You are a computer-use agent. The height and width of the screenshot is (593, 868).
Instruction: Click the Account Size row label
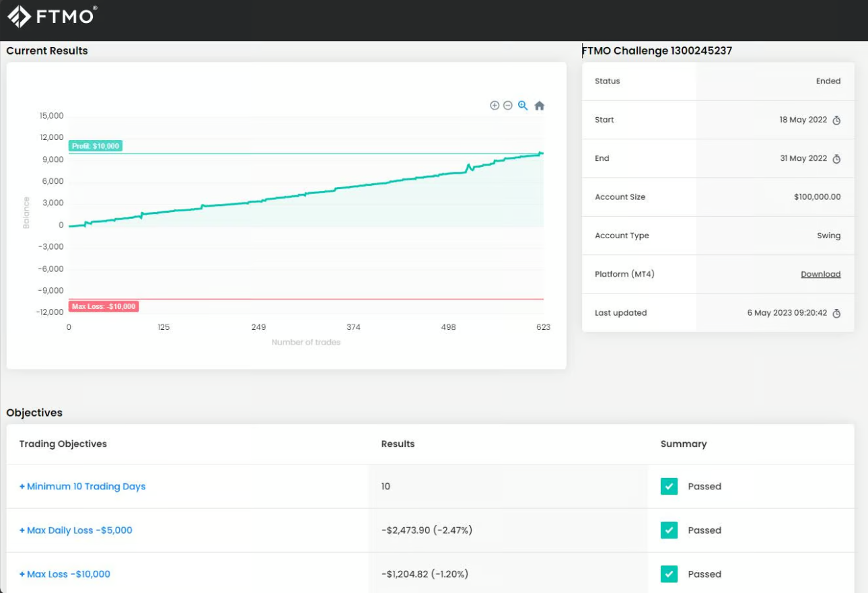pyautogui.click(x=620, y=197)
